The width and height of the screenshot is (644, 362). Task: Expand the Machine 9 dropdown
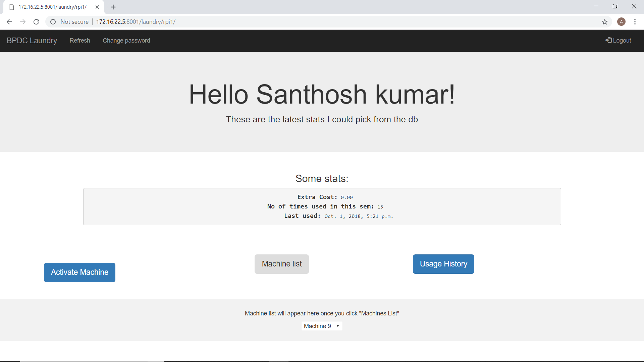(x=322, y=326)
